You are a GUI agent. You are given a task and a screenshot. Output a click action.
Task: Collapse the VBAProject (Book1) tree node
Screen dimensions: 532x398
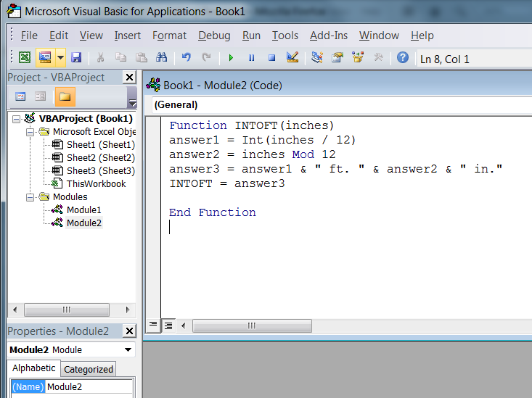(x=16, y=119)
